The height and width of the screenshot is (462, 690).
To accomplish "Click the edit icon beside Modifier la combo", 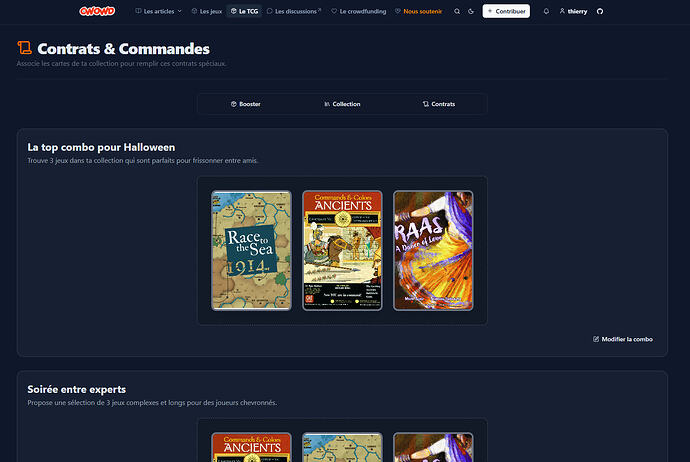I will (x=596, y=339).
